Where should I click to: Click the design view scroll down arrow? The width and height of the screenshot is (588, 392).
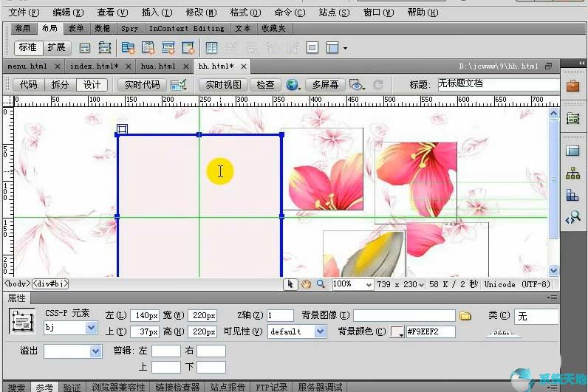(553, 270)
